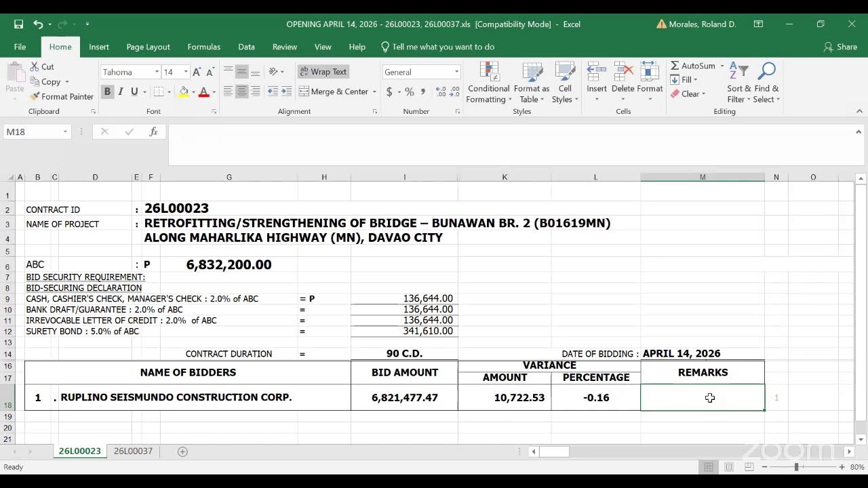Viewport: 868px width, 488px height.
Task: Switch to Page Layout view in status bar
Action: pyautogui.click(x=729, y=467)
